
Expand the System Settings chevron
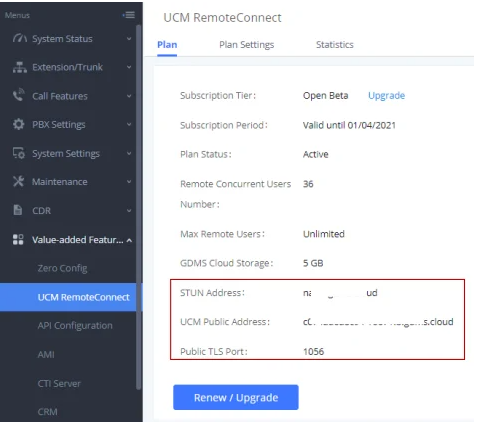[x=129, y=153]
